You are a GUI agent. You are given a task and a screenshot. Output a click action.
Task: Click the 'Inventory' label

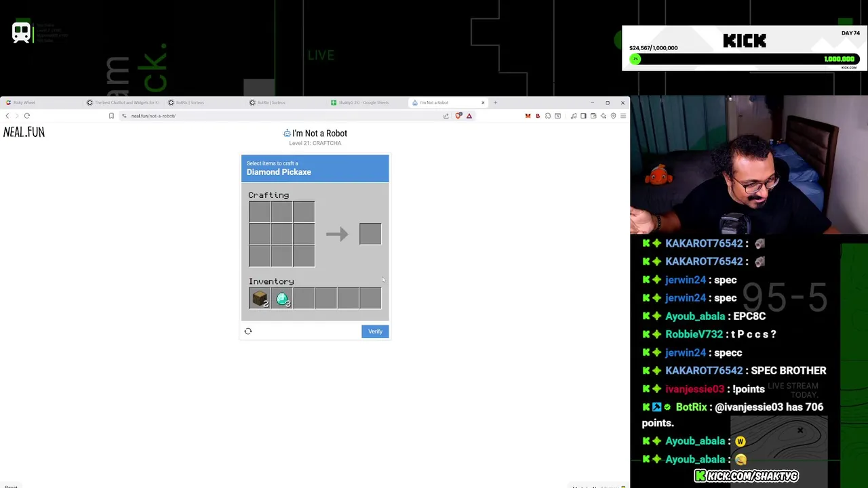coord(271,281)
